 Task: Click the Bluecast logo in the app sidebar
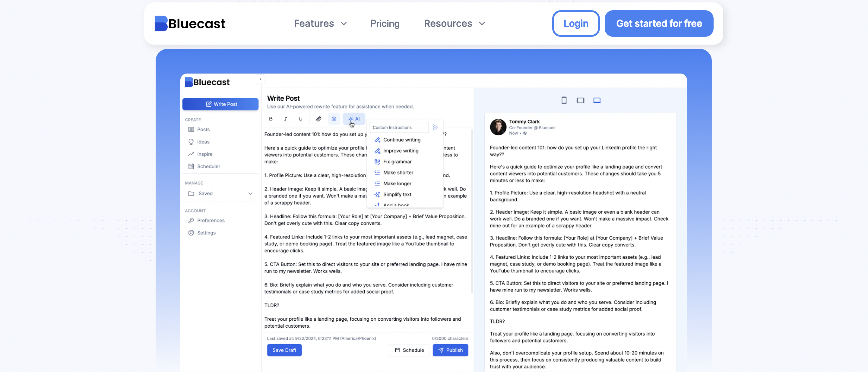207,82
